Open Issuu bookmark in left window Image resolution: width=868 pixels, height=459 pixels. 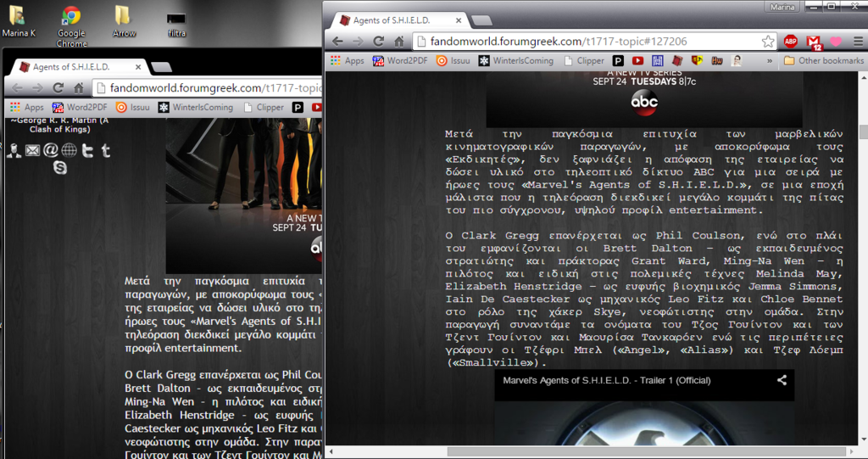point(132,107)
